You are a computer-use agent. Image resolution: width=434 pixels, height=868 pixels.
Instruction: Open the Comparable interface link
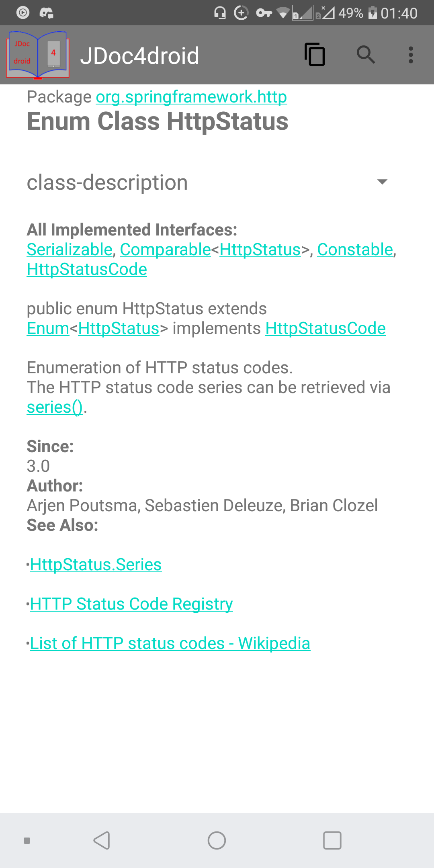click(x=165, y=250)
